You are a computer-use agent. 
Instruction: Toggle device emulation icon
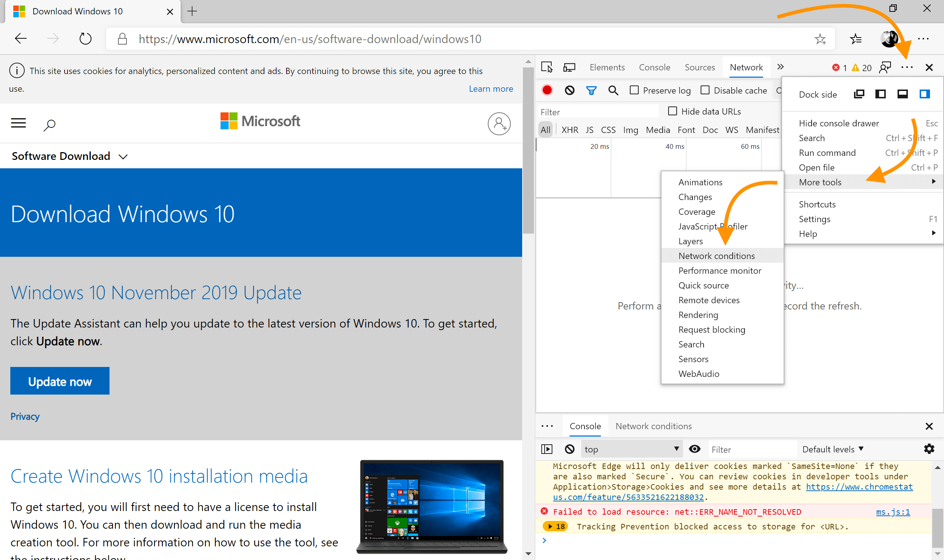click(x=569, y=67)
